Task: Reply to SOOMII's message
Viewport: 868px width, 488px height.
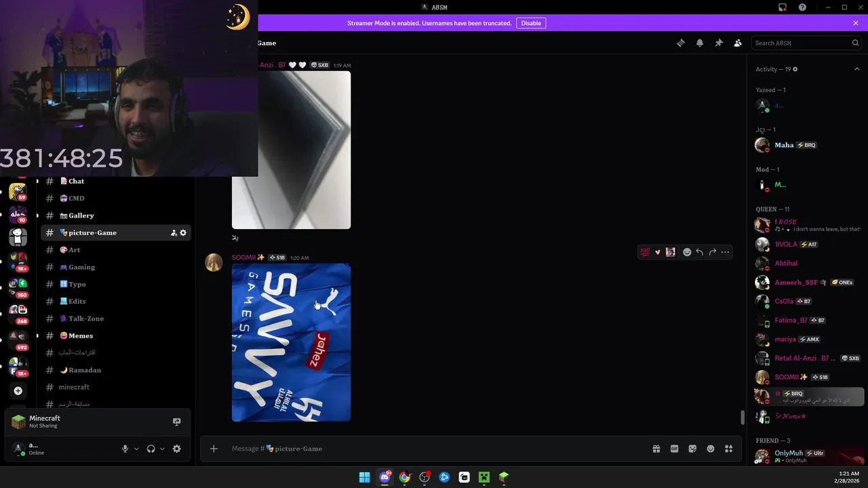Action: click(699, 252)
